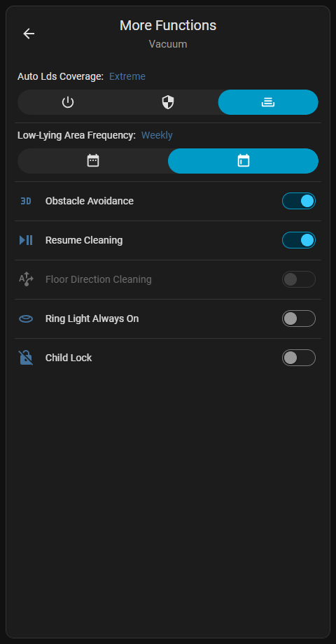Click the Floor Direction Cleaning arrow icon
Screen dimensions: 336x644
[x=26, y=279]
